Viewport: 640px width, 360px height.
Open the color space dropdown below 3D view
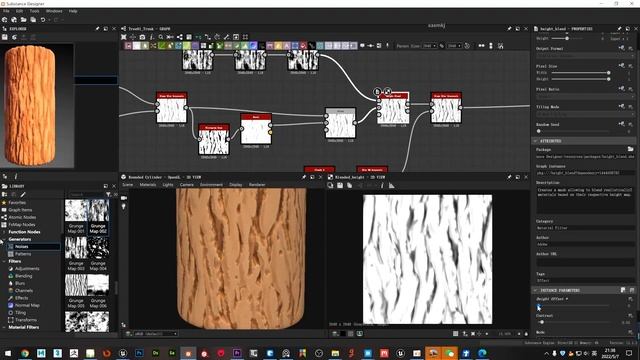156,334
